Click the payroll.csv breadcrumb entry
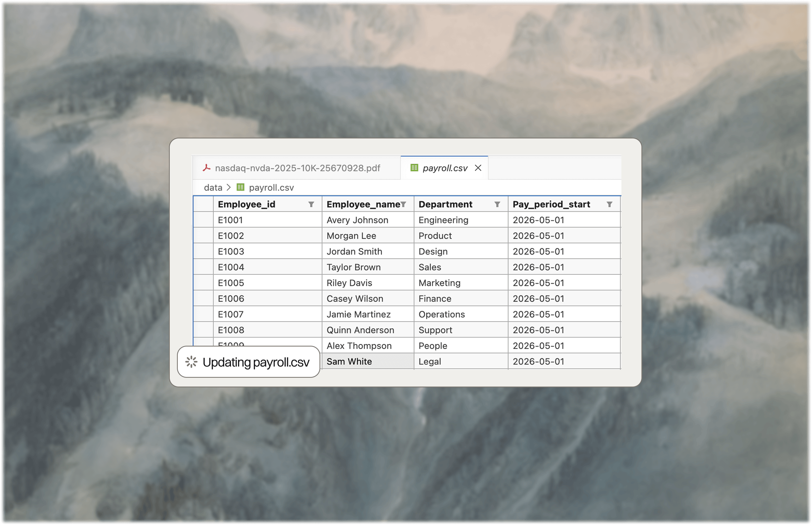 [x=271, y=188]
